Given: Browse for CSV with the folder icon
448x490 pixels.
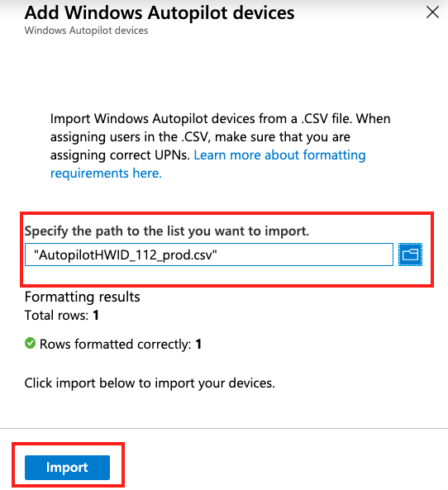Looking at the screenshot, I should (410, 255).
